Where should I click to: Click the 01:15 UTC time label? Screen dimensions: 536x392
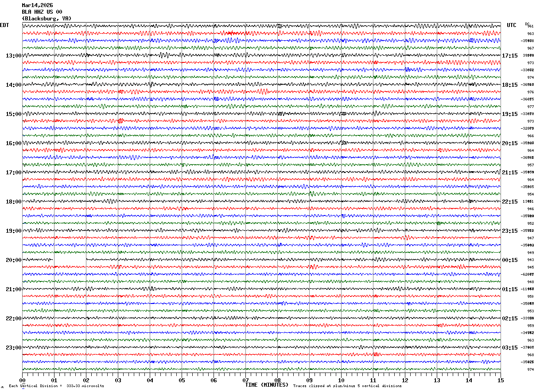point(510,289)
